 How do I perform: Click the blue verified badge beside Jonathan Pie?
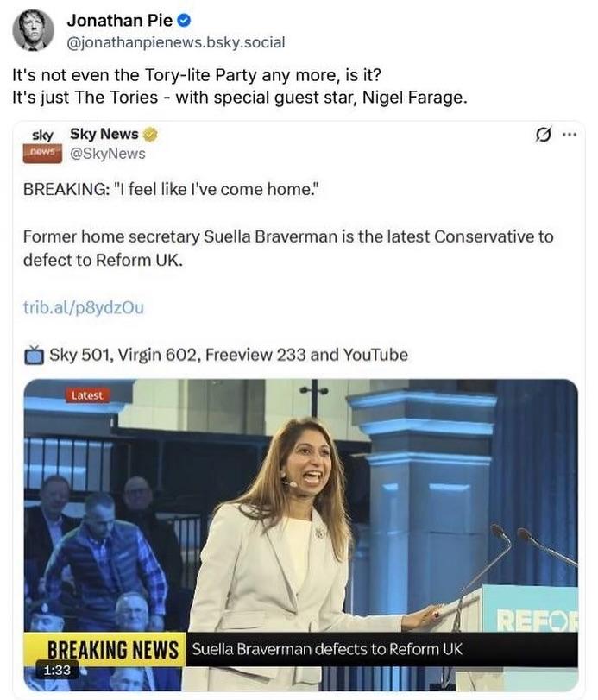point(185,21)
